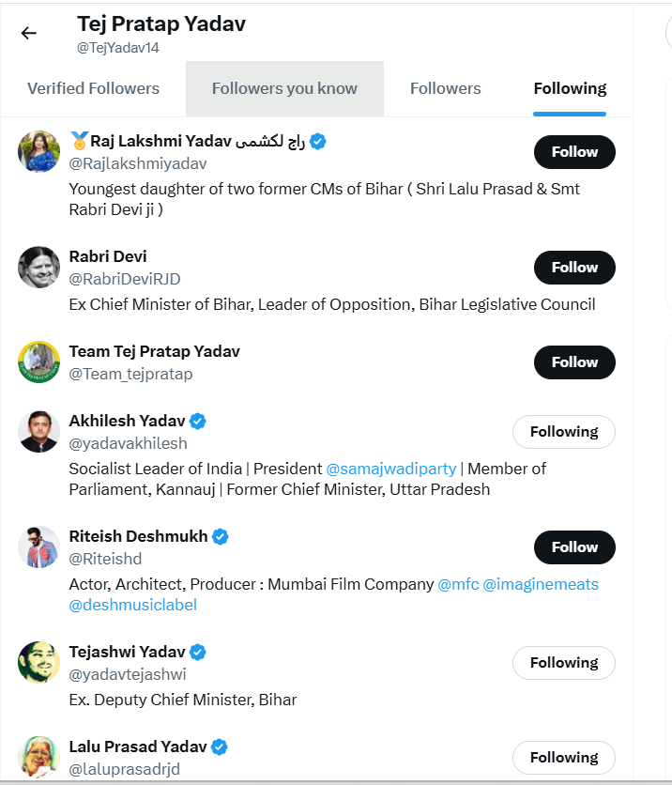The image size is (672, 785).
Task: Unfollow Akhilesh Yadav via Following button
Action: coord(563,432)
